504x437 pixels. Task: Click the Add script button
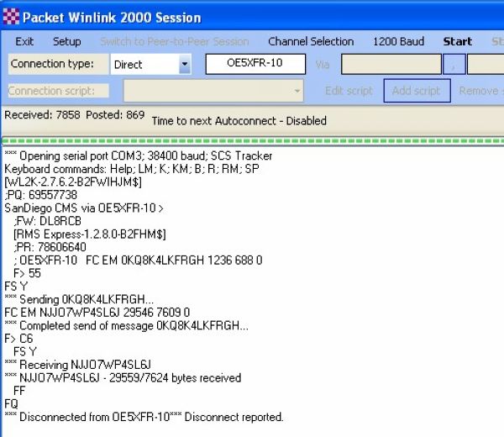(x=417, y=91)
